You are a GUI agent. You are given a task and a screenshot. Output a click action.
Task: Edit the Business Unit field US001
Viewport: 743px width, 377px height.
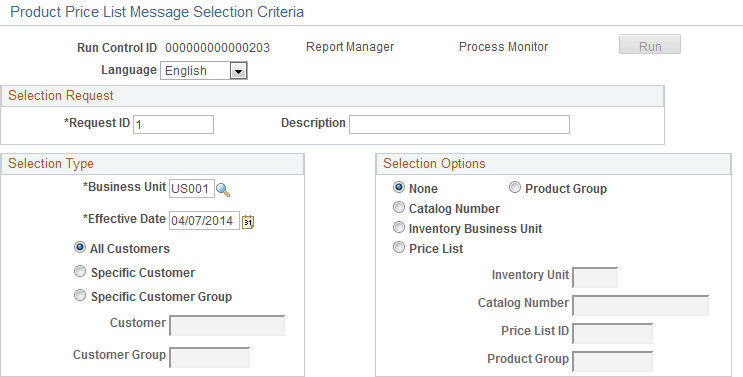191,188
